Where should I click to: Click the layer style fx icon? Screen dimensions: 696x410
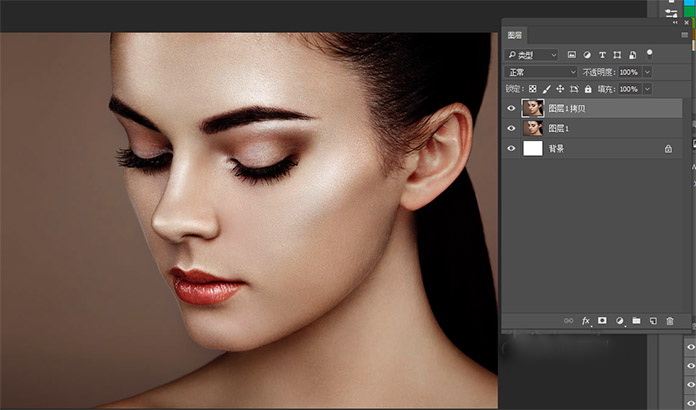pyautogui.click(x=585, y=321)
